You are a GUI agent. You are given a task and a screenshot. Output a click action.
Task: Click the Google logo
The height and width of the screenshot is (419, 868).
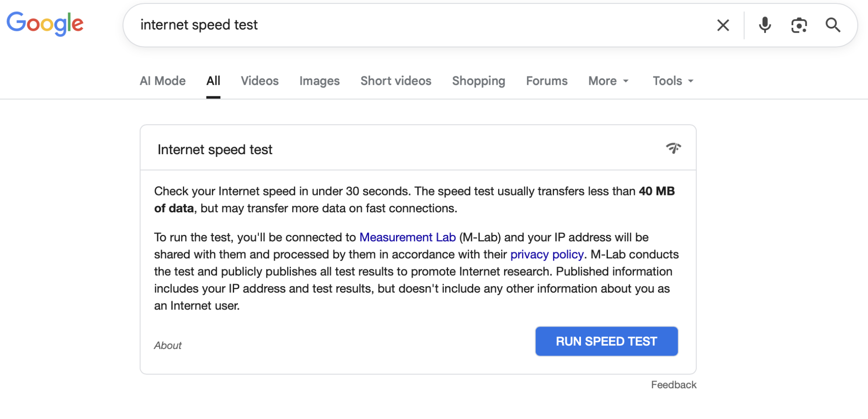click(45, 24)
